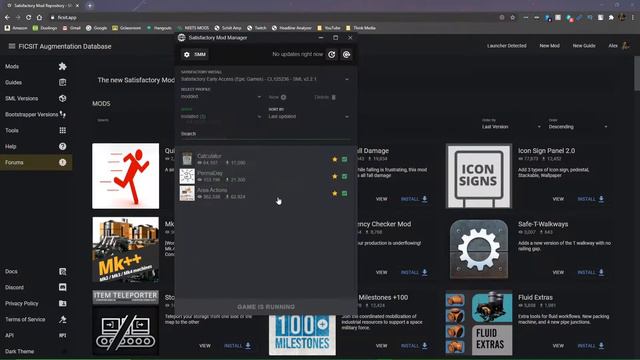The height and width of the screenshot is (360, 640).
Task: Open the Docs sidebar icon
Action: [62, 271]
